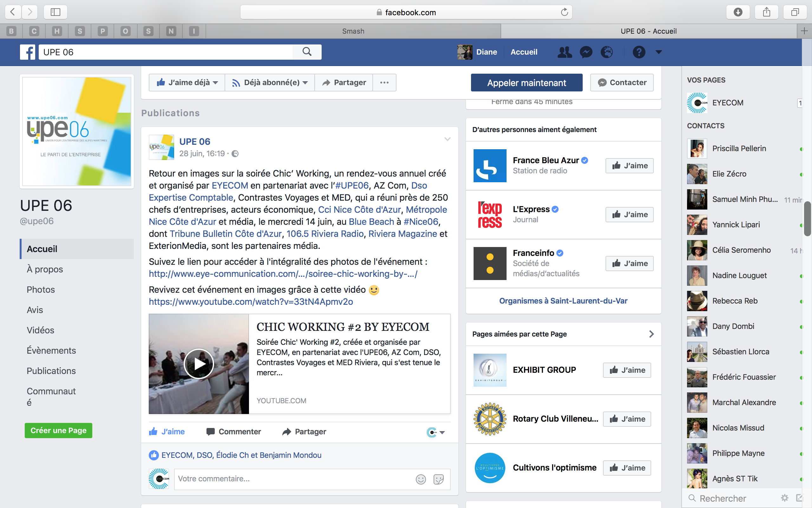Open the help question mark icon
The image size is (812, 508).
point(639,52)
